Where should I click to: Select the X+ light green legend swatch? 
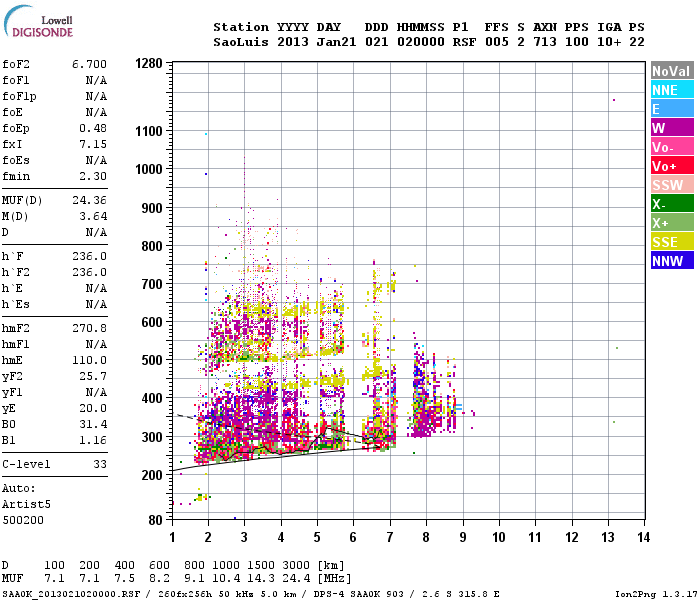pyautogui.click(x=672, y=223)
